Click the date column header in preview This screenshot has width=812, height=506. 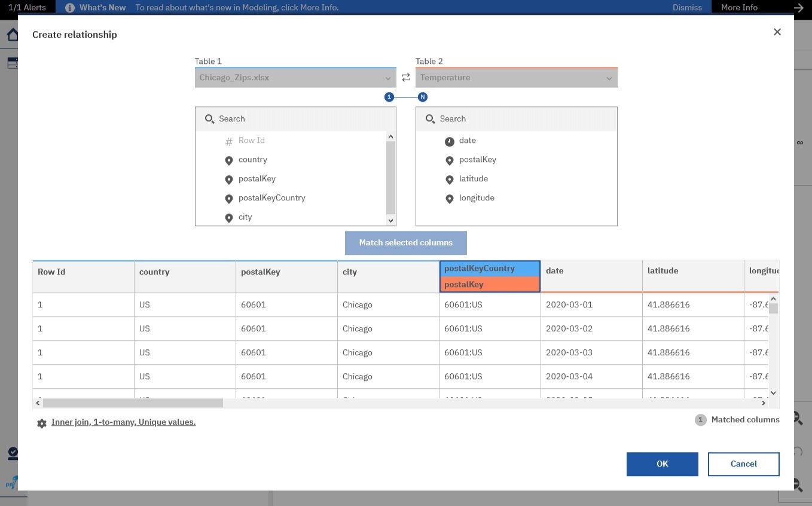(x=591, y=276)
